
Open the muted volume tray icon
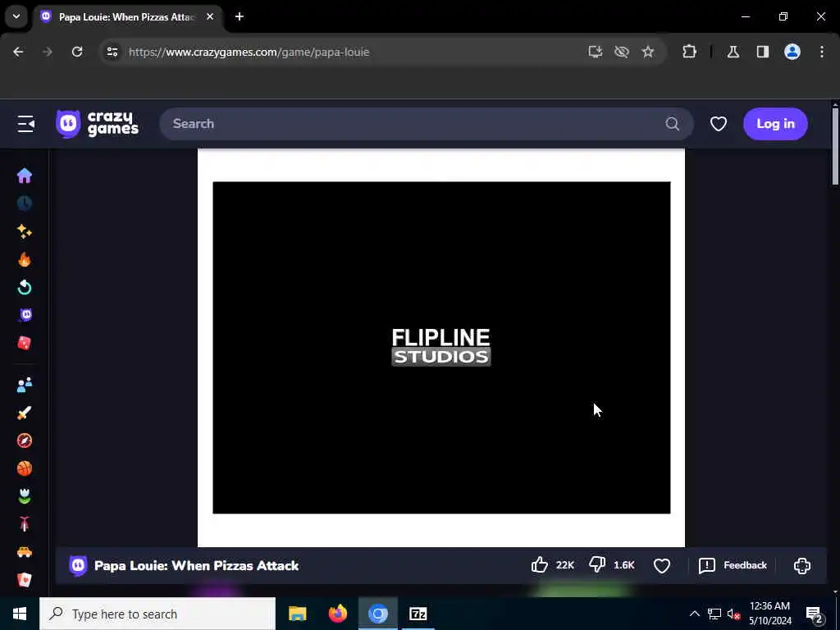(x=734, y=614)
